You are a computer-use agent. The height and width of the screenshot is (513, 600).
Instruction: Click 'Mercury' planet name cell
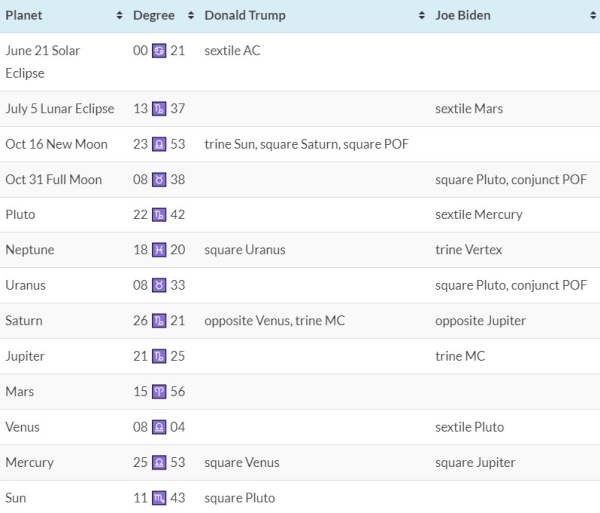click(x=29, y=463)
